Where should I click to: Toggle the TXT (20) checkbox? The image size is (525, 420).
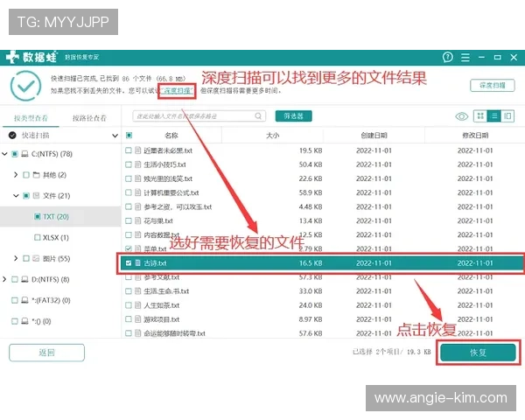click(x=38, y=217)
